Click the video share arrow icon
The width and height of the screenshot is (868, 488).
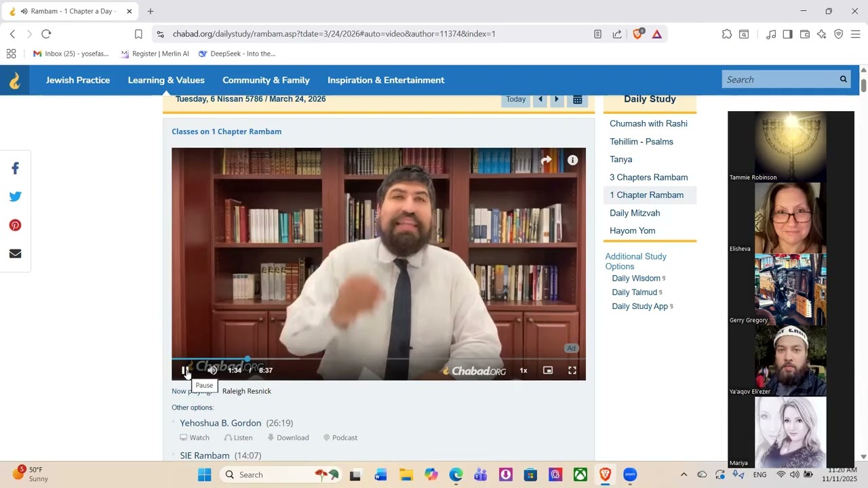pos(547,160)
